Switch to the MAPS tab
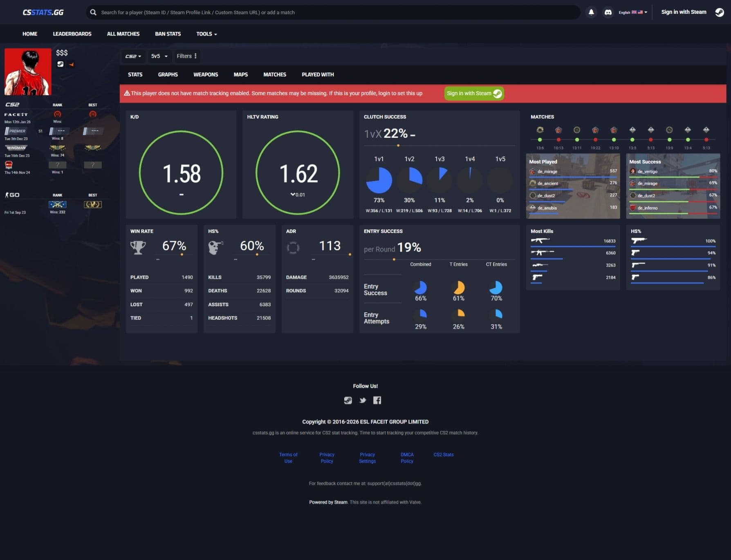The image size is (731, 560). (240, 74)
